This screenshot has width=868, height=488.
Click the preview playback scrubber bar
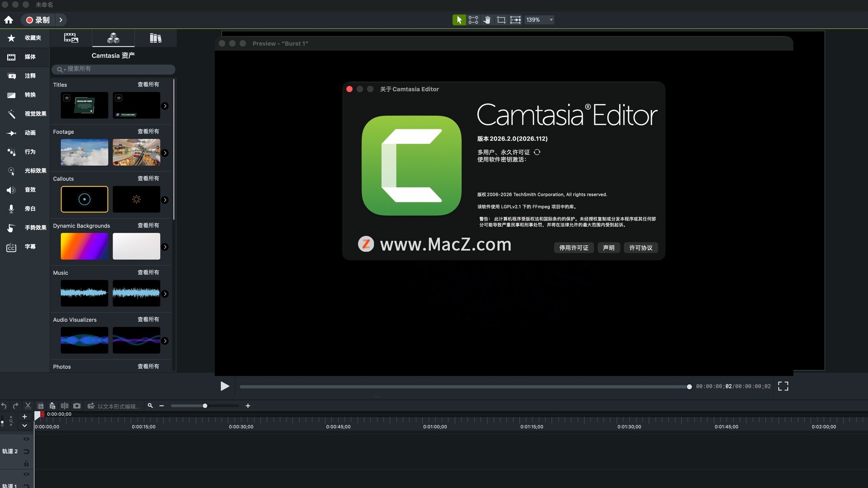click(464, 387)
